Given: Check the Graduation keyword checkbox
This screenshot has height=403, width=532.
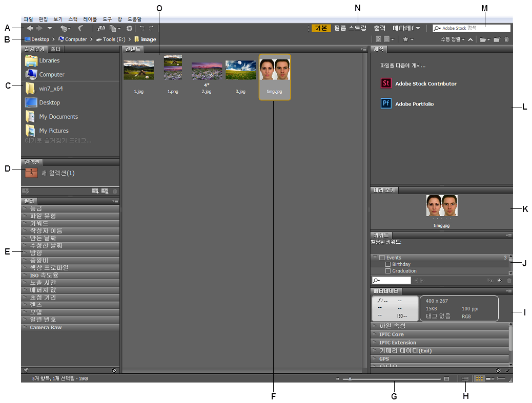Looking at the screenshot, I should tap(388, 271).
